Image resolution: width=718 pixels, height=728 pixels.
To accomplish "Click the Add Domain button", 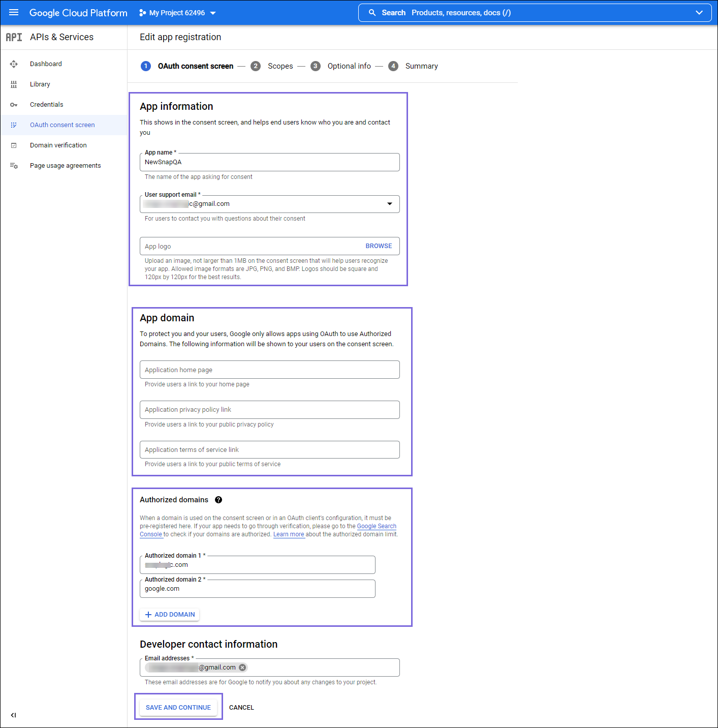I will [x=170, y=615].
